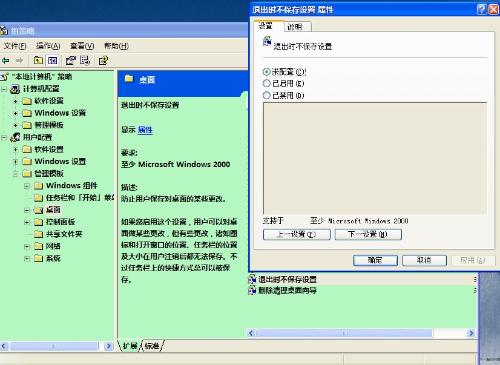Click the 计算机配置 computer icon in the tree

[15, 89]
